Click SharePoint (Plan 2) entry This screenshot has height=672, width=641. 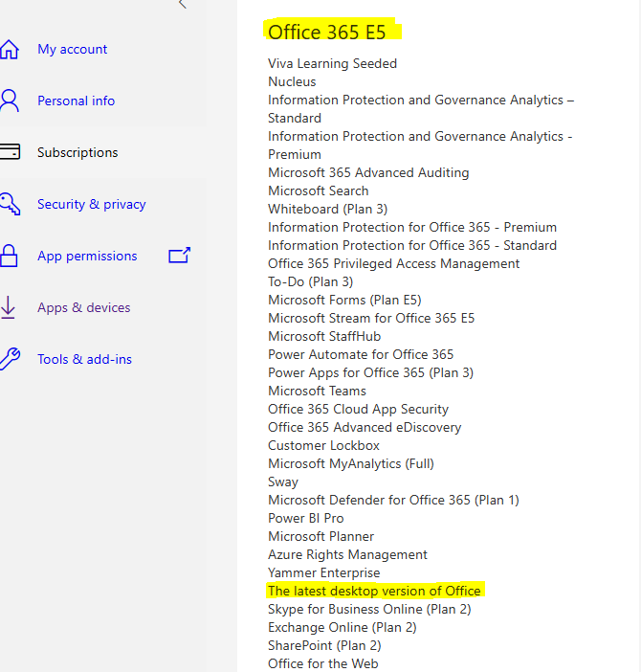[x=324, y=645]
